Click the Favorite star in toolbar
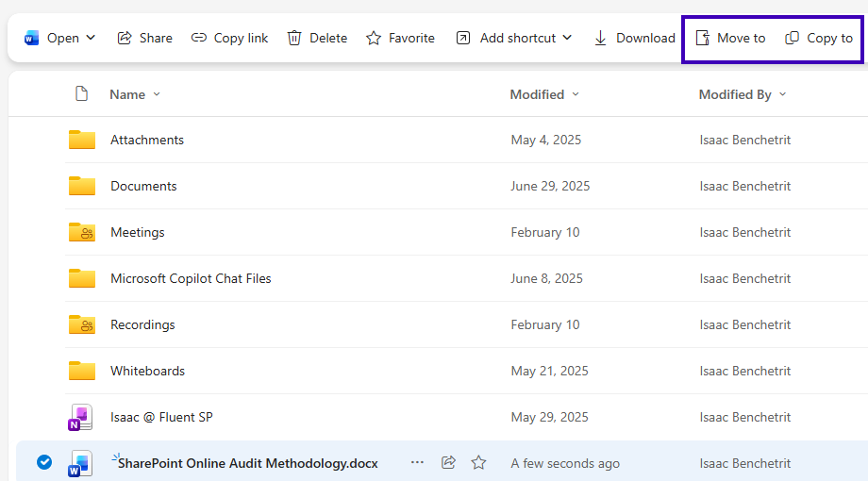The width and height of the screenshot is (868, 481). 400,38
